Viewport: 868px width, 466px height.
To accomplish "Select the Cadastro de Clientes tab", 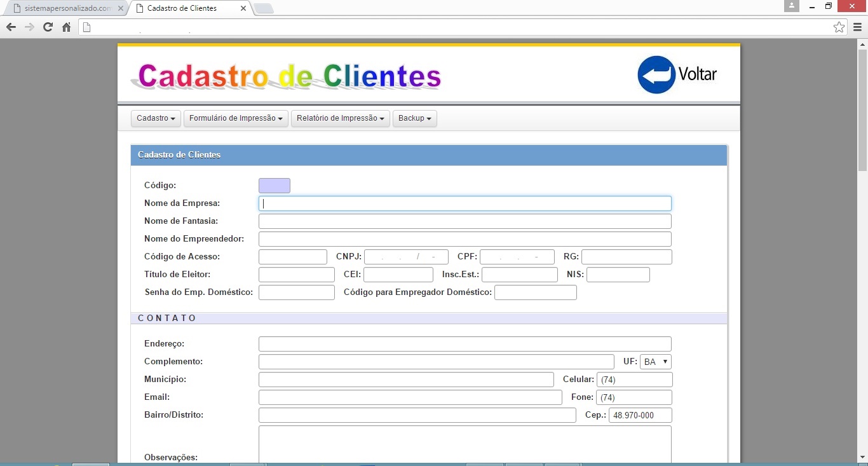I will click(184, 8).
